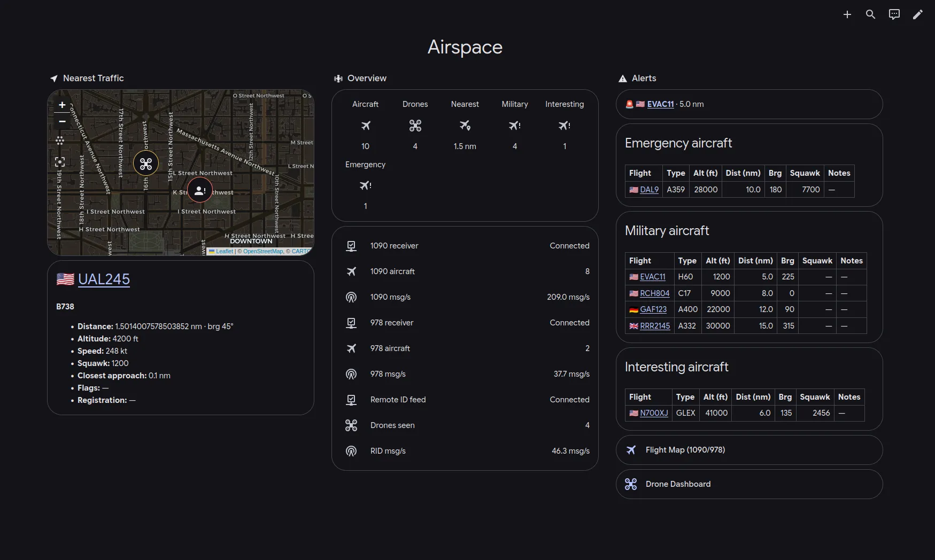935x560 pixels.
Task: Click the Aircraft count airplane icon
Action: (x=365, y=126)
